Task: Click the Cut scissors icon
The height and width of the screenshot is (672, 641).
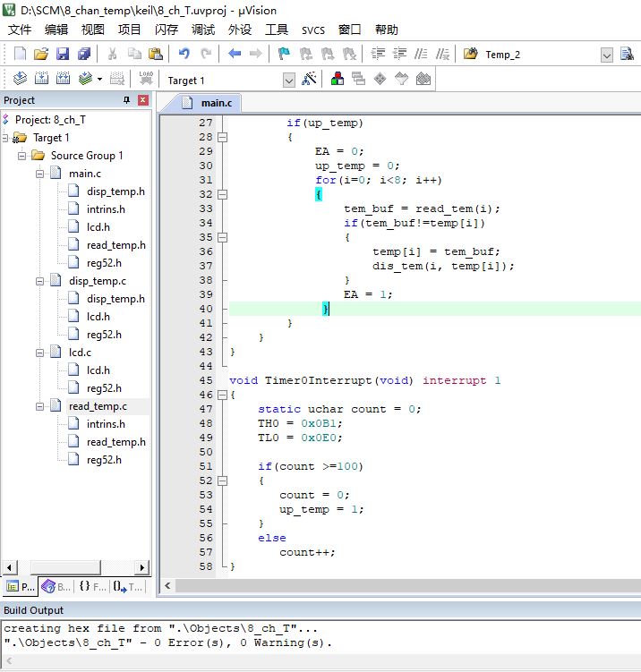Action: click(112, 54)
